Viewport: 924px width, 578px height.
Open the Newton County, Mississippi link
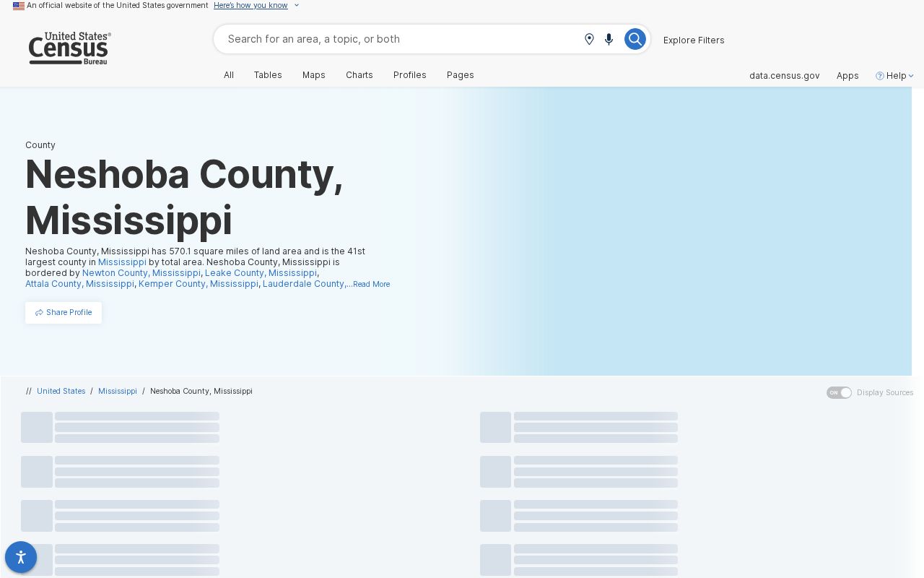coord(141,273)
